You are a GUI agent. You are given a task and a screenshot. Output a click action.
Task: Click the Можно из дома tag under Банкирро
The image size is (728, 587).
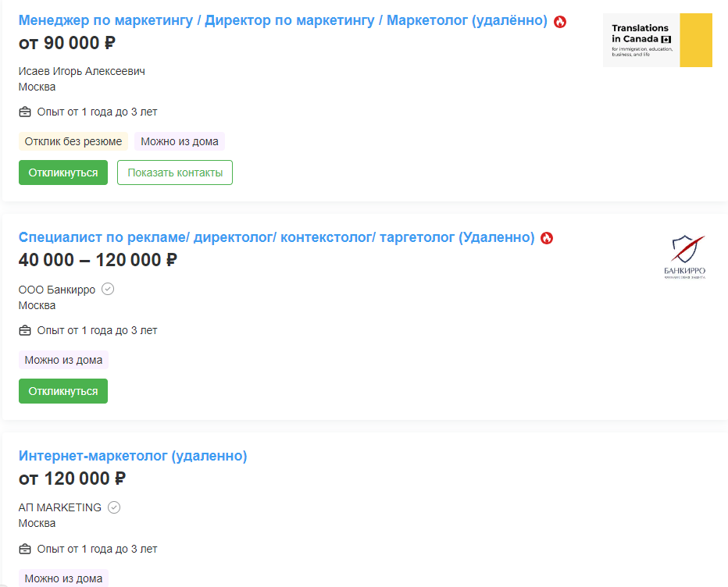point(63,361)
